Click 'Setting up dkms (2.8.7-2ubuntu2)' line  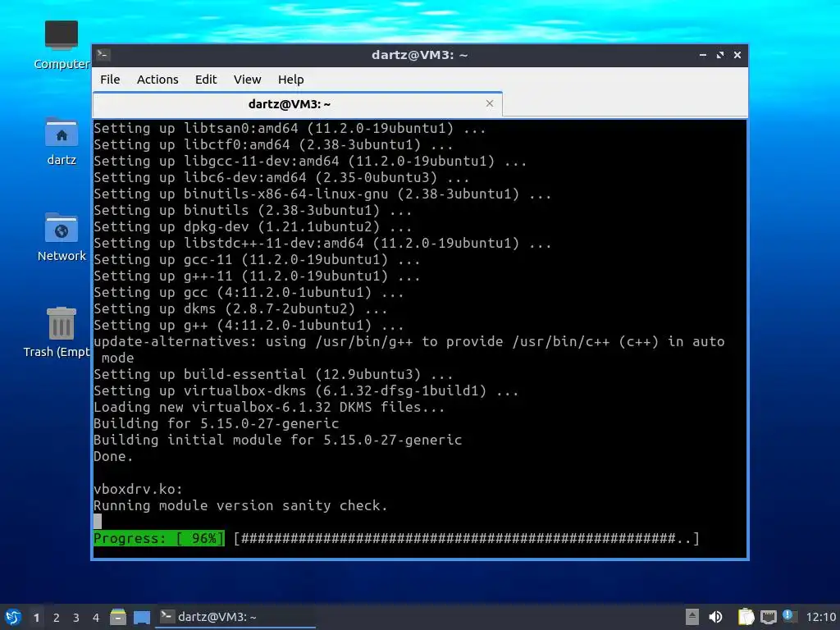(240, 309)
